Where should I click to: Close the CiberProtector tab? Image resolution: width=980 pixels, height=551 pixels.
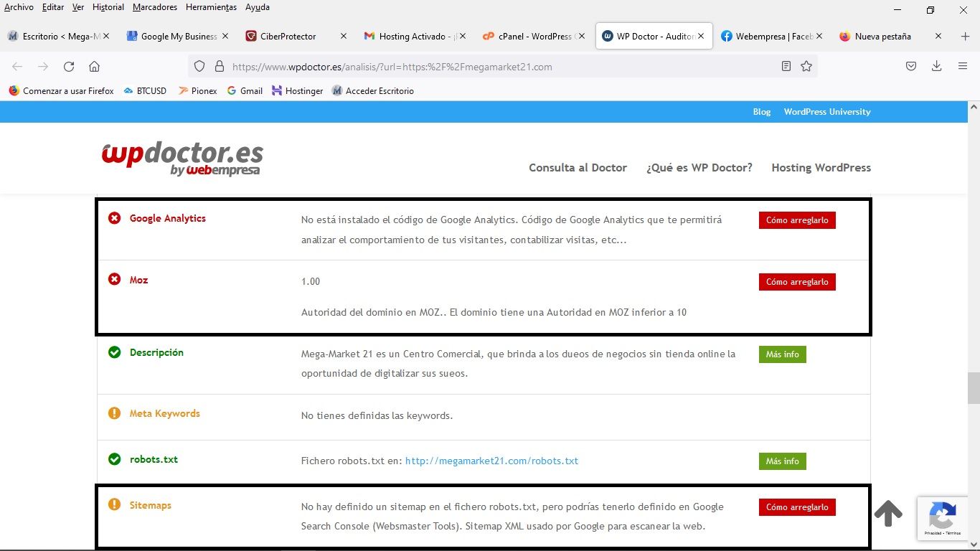coord(343,36)
